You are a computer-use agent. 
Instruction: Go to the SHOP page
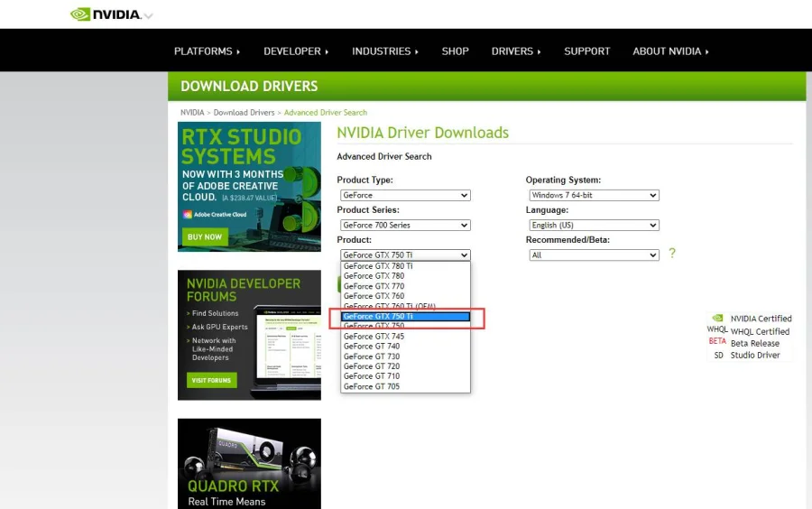456,51
